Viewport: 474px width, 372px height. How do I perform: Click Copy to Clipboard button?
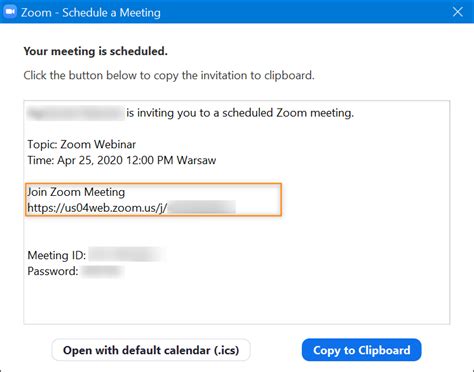[362, 350]
